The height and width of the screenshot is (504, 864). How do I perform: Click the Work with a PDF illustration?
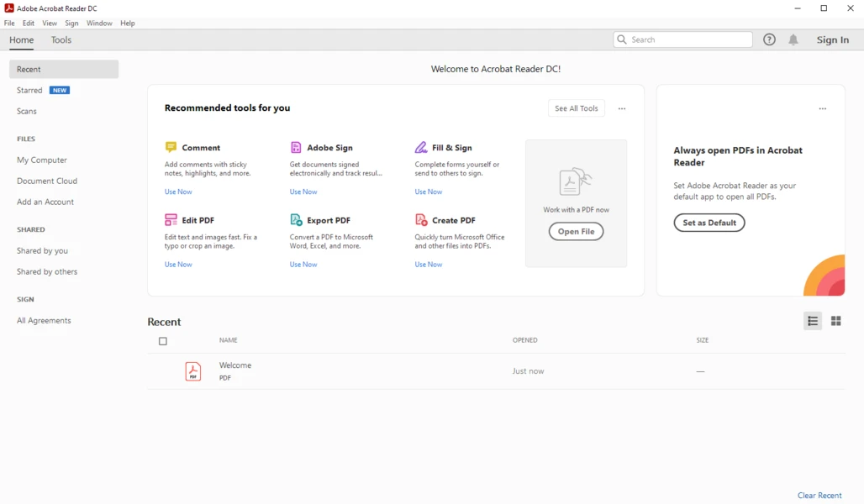(x=575, y=181)
